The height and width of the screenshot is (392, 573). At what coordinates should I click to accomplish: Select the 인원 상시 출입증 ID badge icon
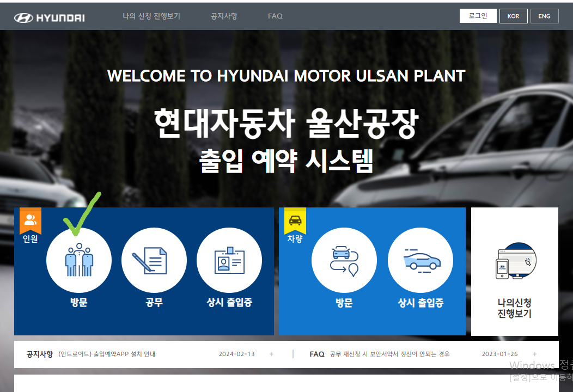coord(229,260)
